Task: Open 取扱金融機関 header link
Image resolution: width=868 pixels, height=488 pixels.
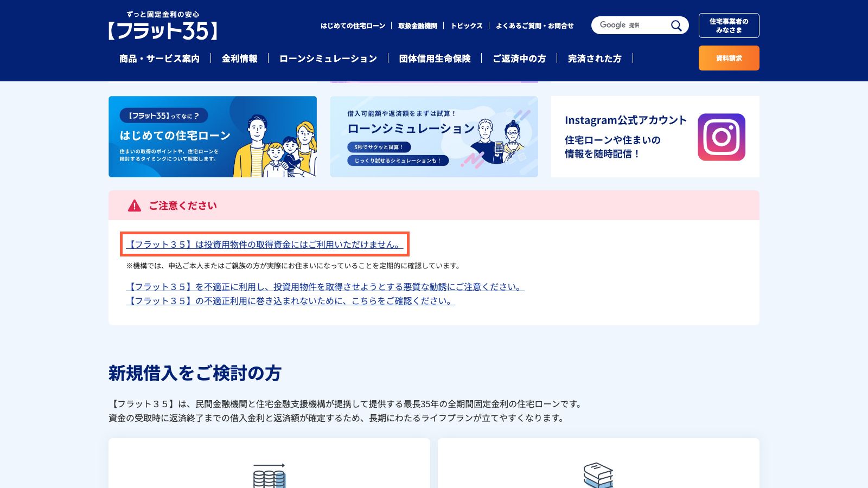Action: [x=418, y=25]
